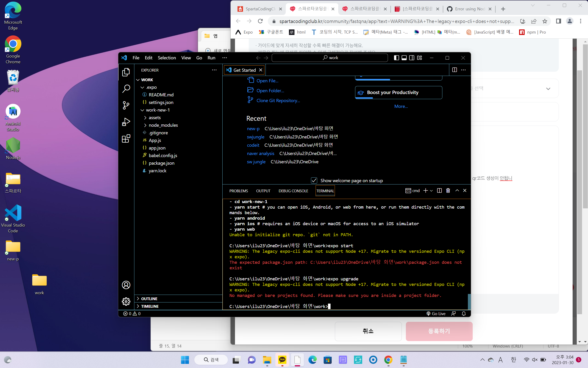
Task: Open the File menu
Action: click(x=136, y=58)
